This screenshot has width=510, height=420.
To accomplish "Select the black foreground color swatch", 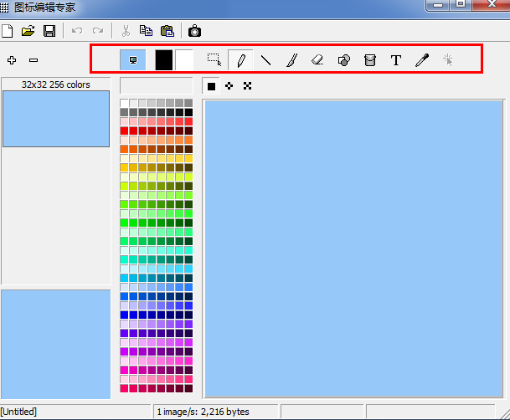I will click(x=164, y=60).
